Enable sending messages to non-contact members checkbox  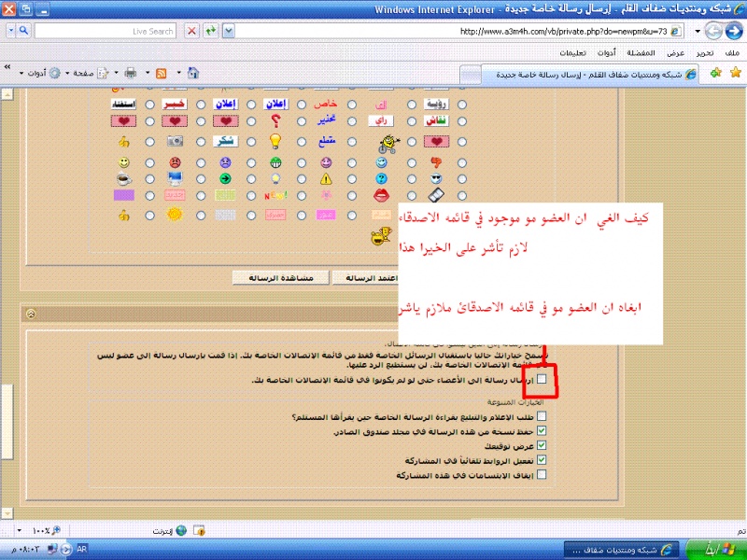(543, 380)
